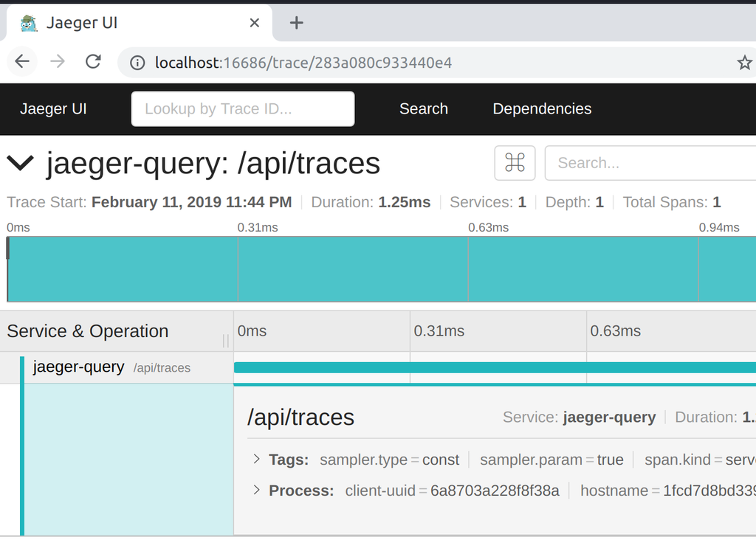Click the span.kind tag
756x551 pixels.
click(x=700, y=460)
